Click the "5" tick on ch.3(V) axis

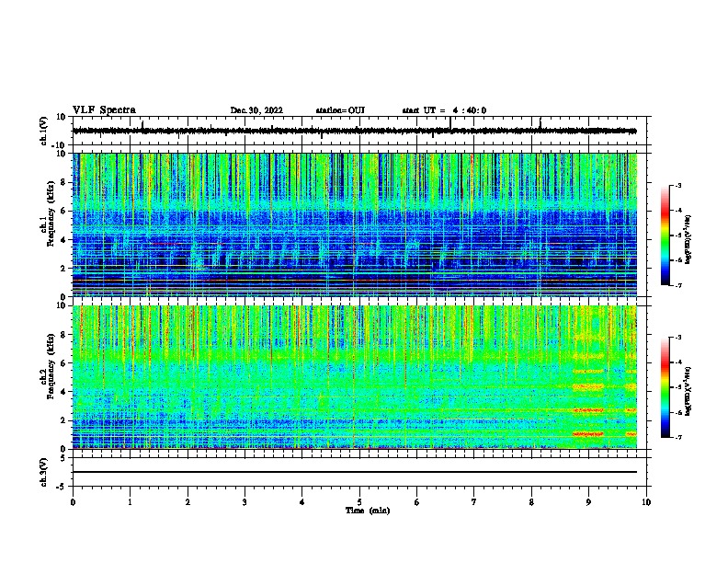63,458
